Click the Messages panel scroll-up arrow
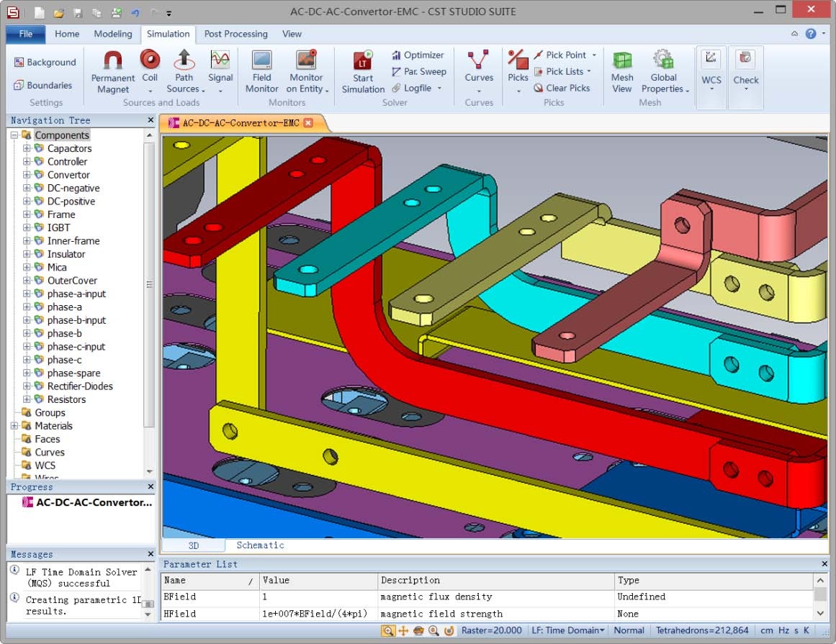 pyautogui.click(x=148, y=569)
